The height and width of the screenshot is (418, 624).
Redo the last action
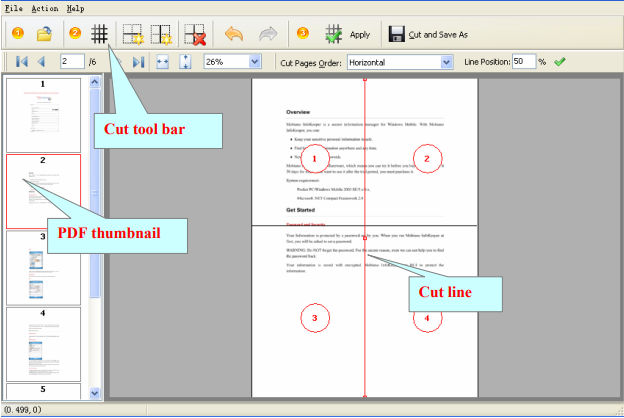tap(268, 34)
